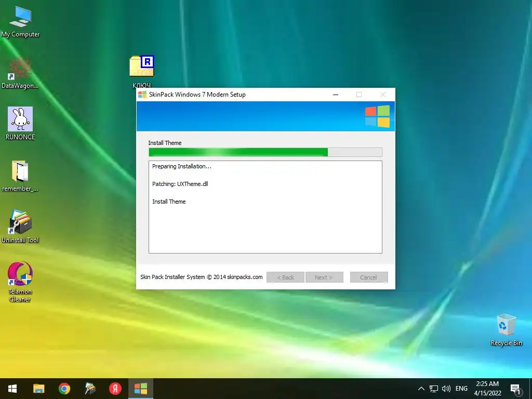
Task: Open File Explorer from taskbar
Action: coord(38,389)
